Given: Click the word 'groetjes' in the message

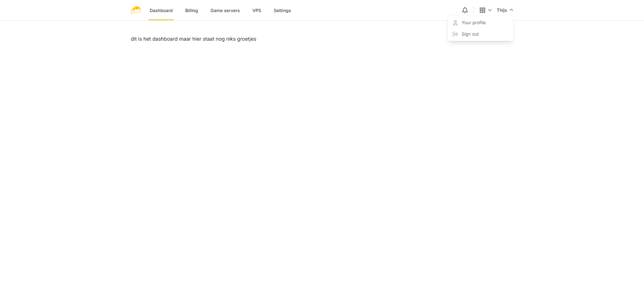Looking at the screenshot, I should (247, 39).
